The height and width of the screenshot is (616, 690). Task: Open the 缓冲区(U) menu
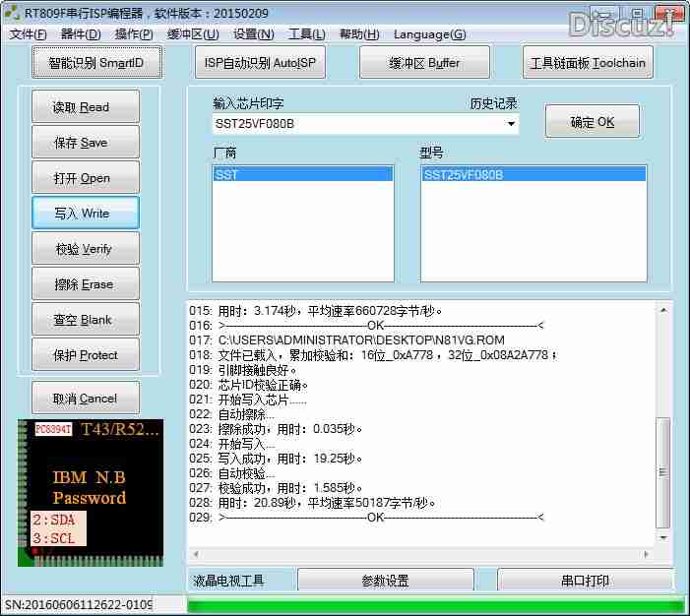[x=193, y=34]
